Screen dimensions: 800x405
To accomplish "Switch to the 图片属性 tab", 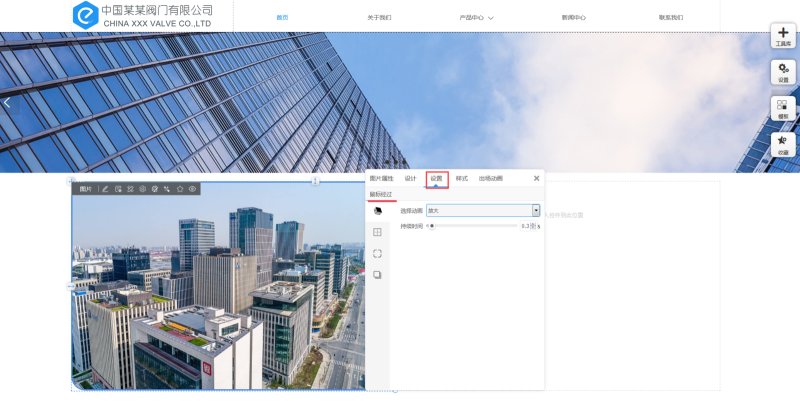I will (381, 178).
